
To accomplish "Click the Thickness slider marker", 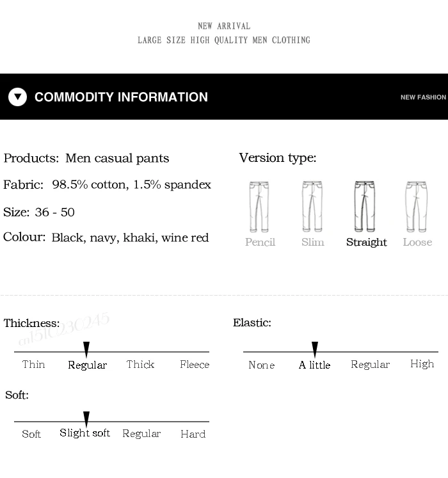I will (x=86, y=349).
